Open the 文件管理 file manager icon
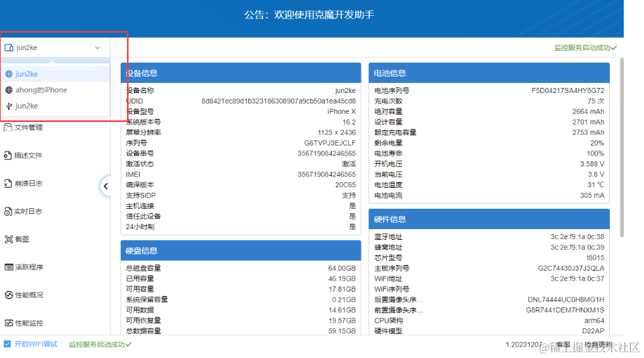Viewport: 644px width, 358px height. pyautogui.click(x=9, y=128)
